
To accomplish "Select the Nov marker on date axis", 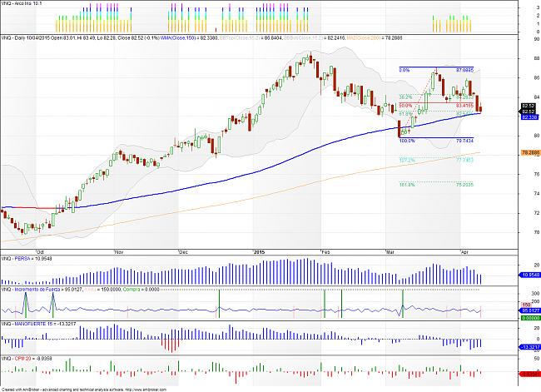I will click(119, 252).
